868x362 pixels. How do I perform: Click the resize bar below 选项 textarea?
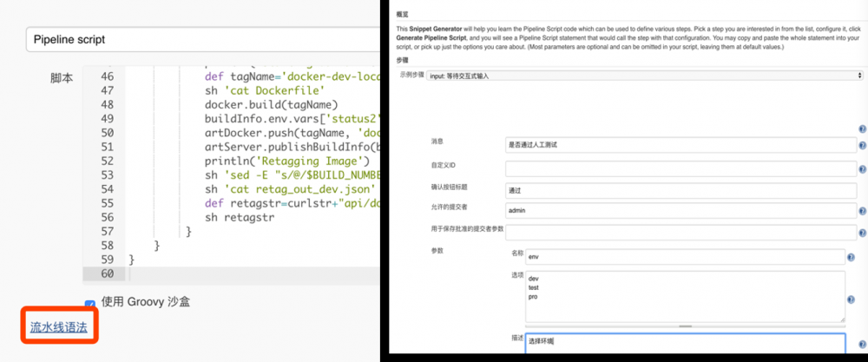click(x=686, y=326)
